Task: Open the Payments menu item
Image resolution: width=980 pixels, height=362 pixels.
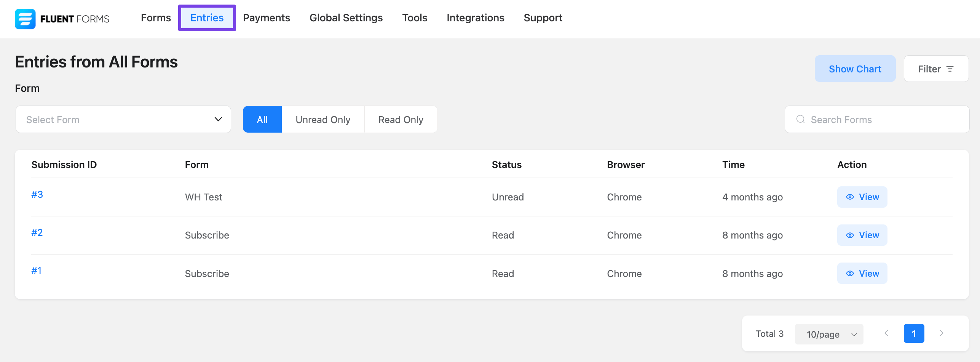Action: pyautogui.click(x=267, y=18)
